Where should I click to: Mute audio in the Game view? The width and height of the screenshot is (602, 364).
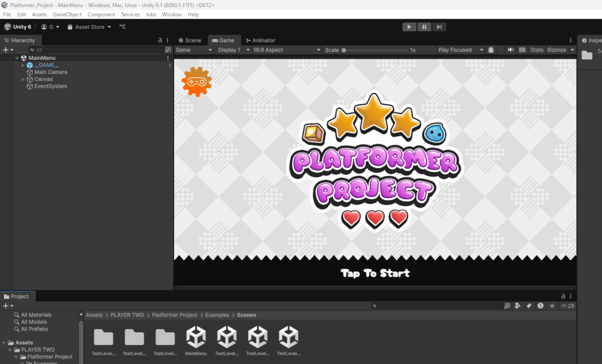(x=510, y=50)
